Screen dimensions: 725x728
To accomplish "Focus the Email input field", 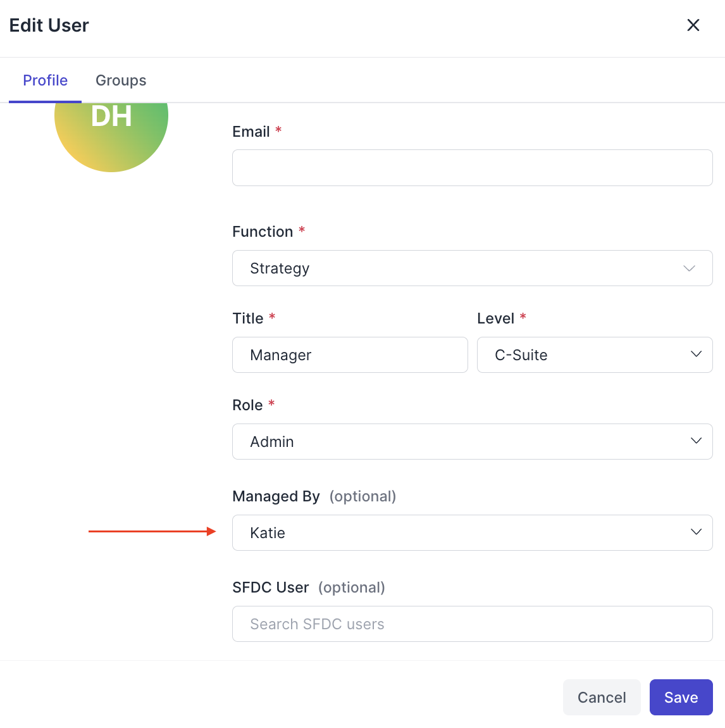I will [472, 168].
